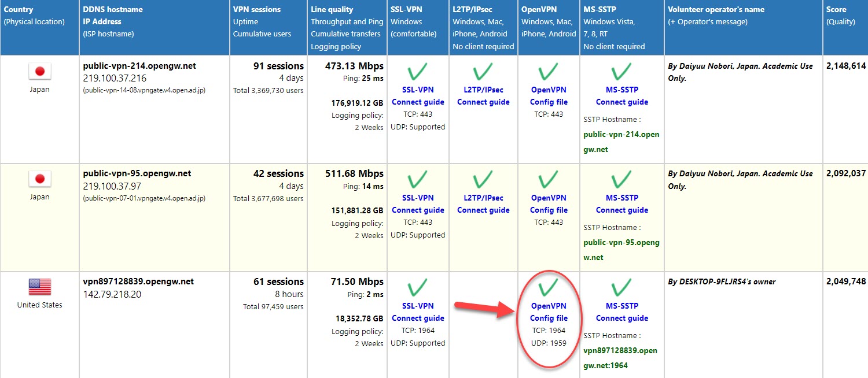Click the Line quality column header
The image size is (868, 378).
pos(347,28)
